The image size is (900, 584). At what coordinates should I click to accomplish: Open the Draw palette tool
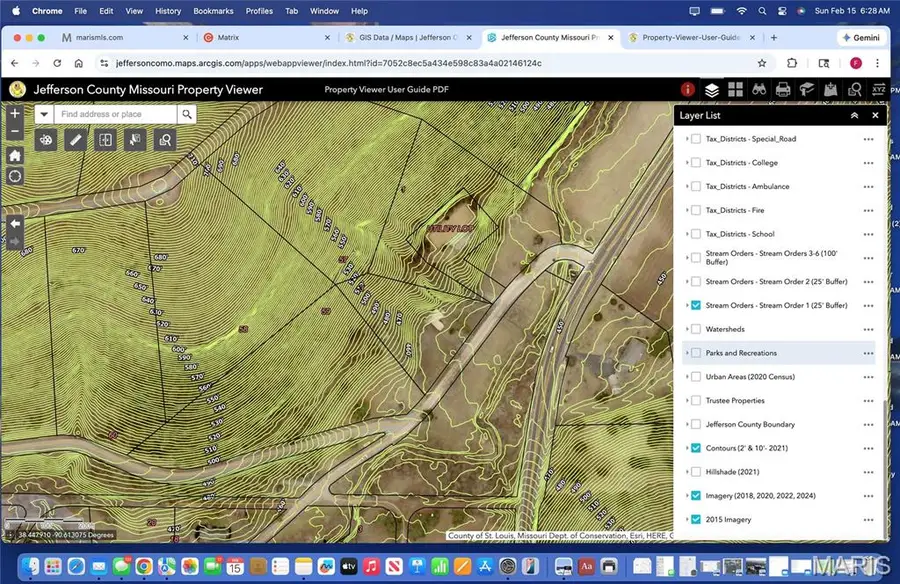click(45, 140)
